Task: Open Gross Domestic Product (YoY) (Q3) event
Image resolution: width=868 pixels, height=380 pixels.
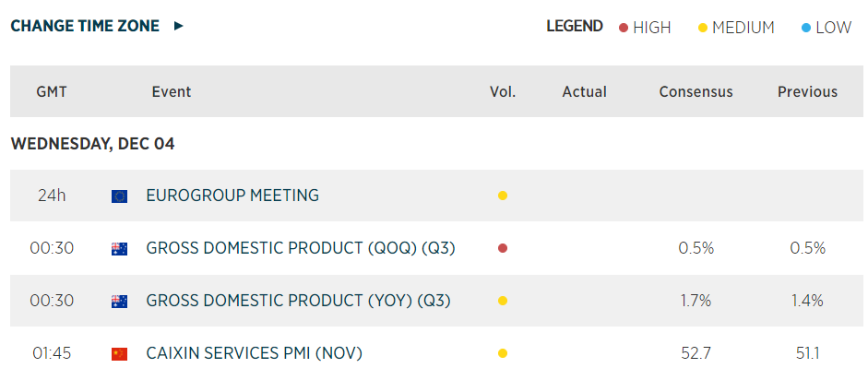Action: click(x=300, y=301)
